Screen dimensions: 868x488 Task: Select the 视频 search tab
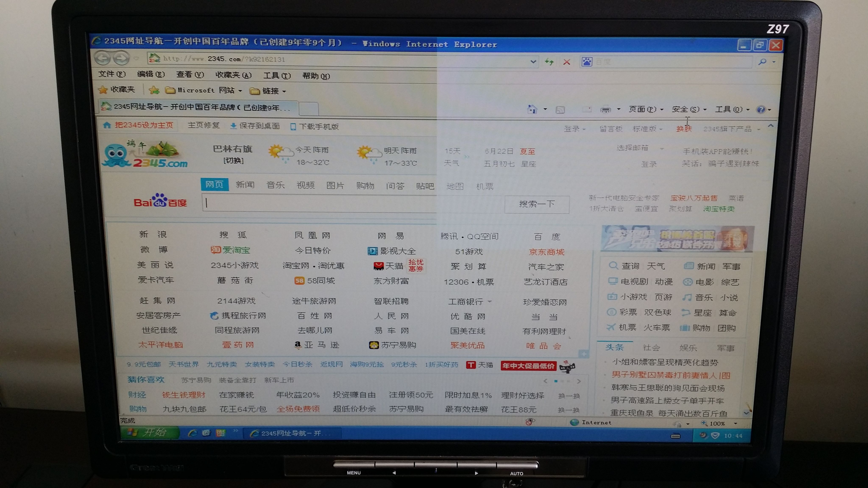(305, 185)
